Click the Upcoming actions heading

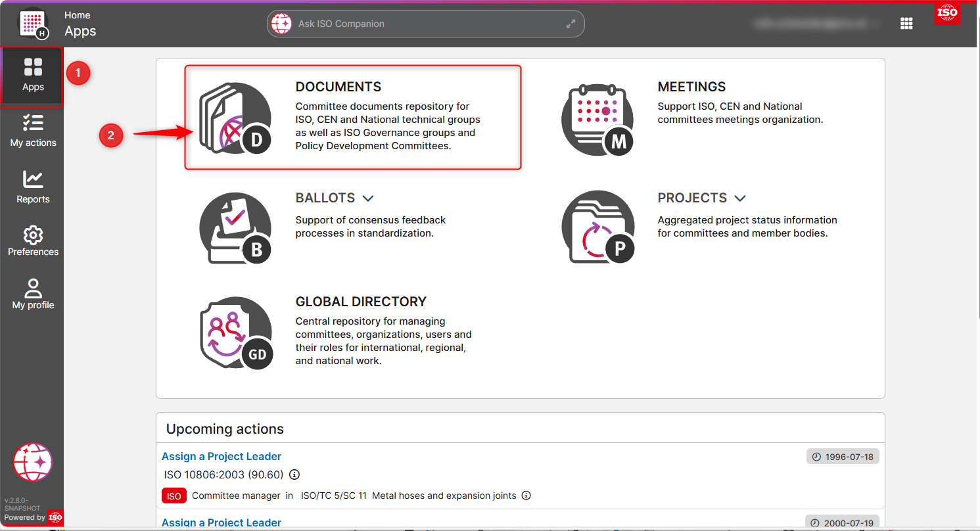[x=225, y=429]
